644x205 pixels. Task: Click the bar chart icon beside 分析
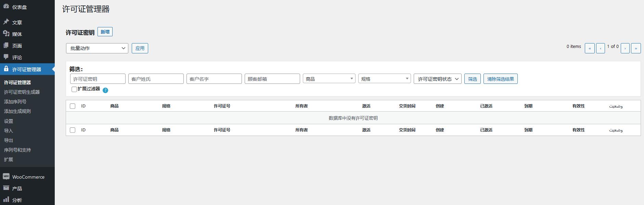point(6,200)
